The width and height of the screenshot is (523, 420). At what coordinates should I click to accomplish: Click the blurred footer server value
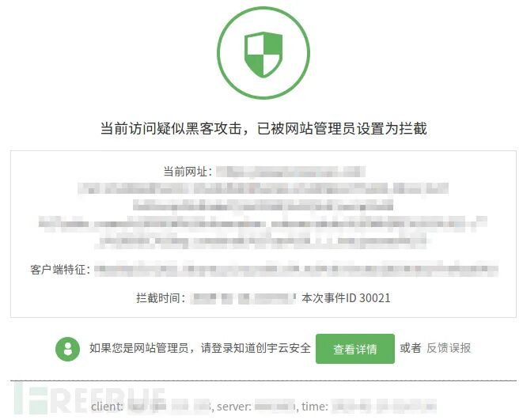(x=275, y=407)
